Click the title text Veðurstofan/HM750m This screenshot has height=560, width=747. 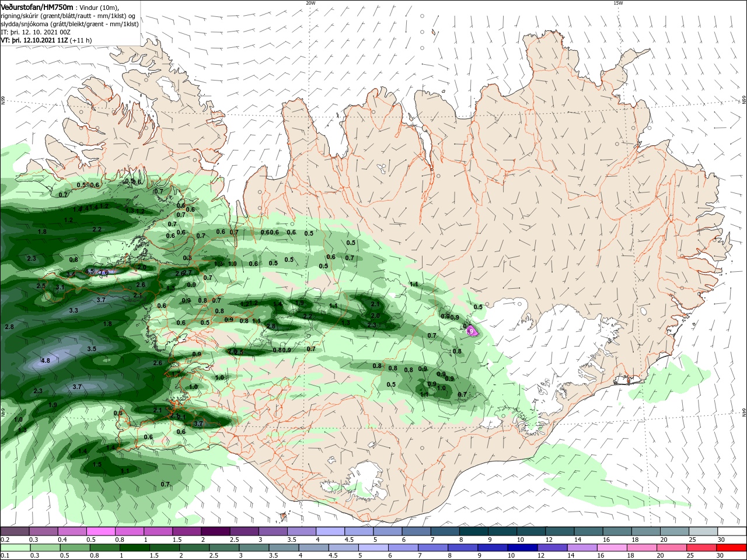point(37,7)
